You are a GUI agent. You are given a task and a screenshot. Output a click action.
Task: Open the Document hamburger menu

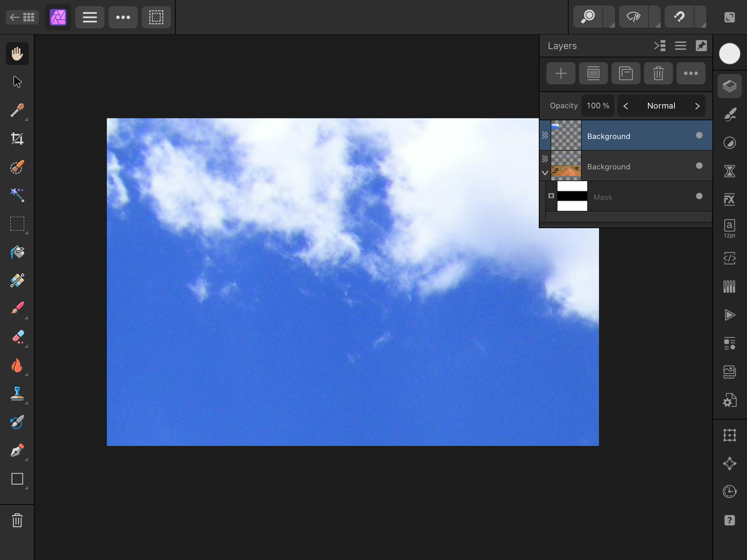coord(90,17)
